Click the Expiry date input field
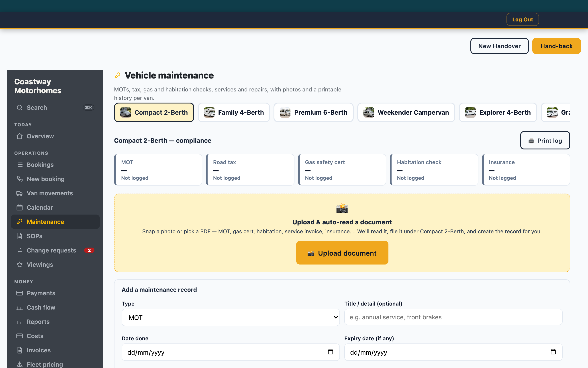 tap(453, 352)
